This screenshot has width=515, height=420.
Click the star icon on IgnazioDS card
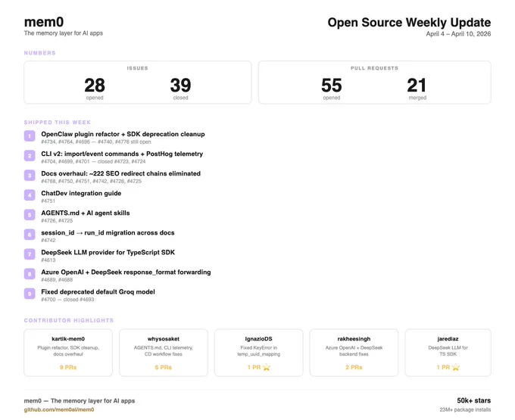coord(267,367)
